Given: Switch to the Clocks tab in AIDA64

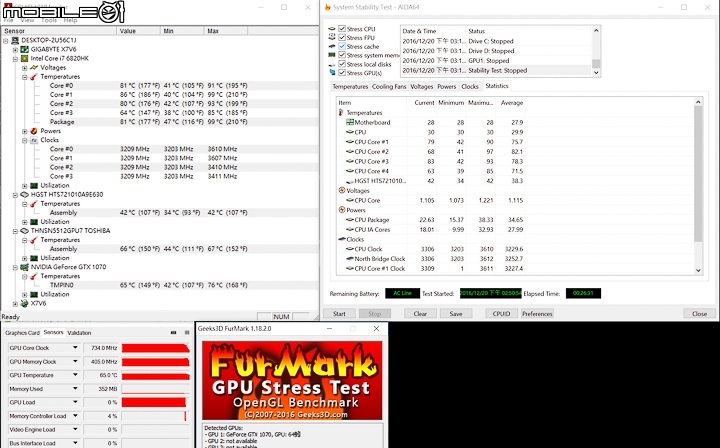Looking at the screenshot, I should [x=470, y=87].
